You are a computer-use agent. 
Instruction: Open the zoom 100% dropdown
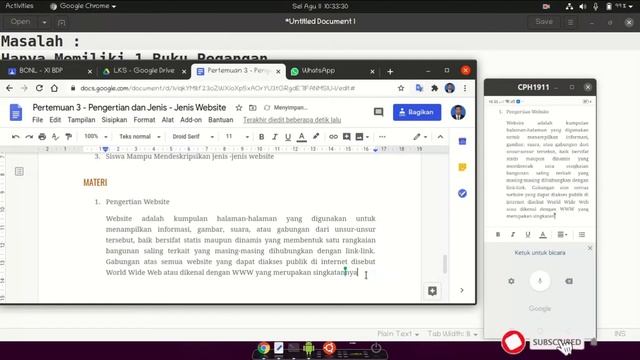pos(96,136)
